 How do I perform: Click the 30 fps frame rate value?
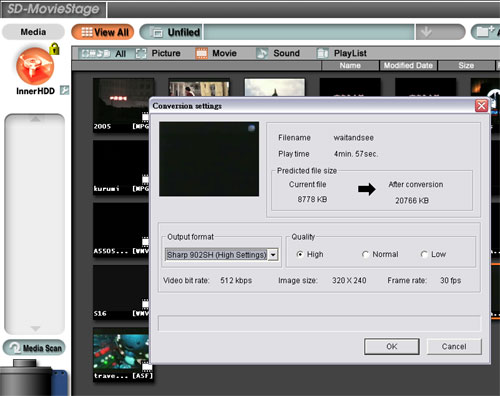click(x=450, y=281)
